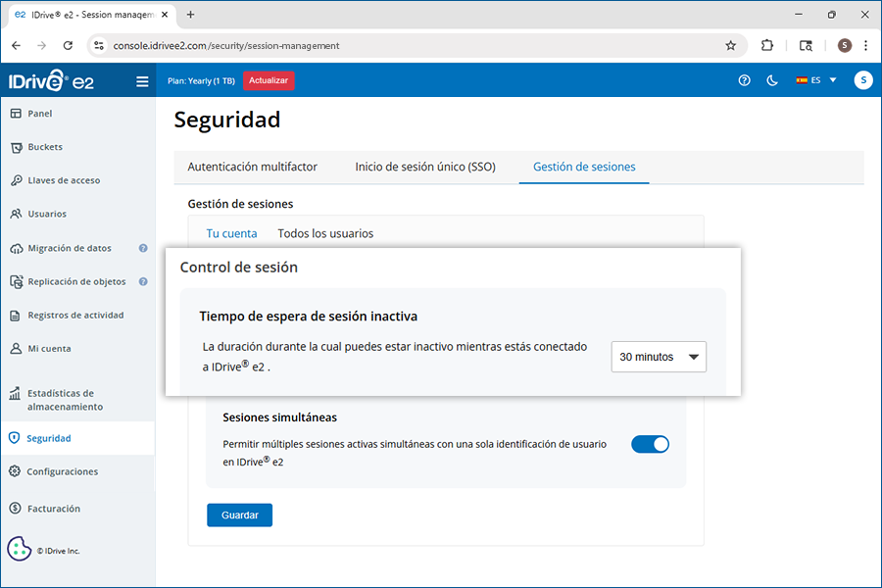Select the Tu cuenta sub-tab
The width and height of the screenshot is (882, 588).
coord(231,233)
